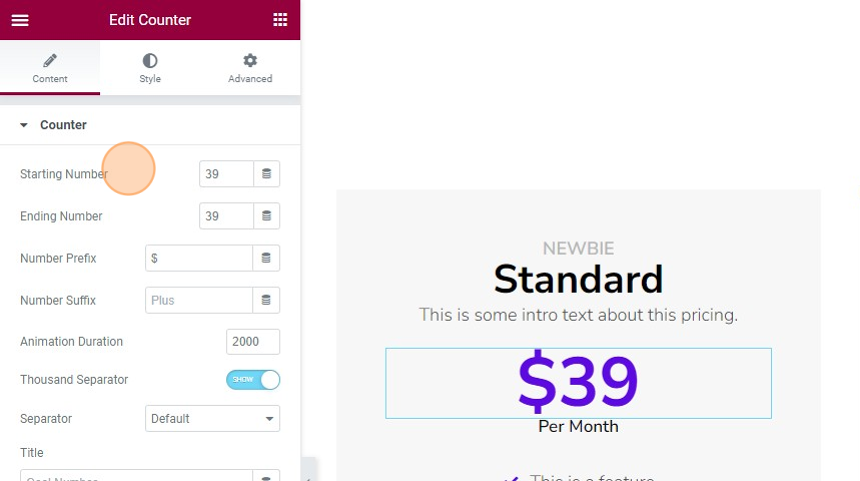
Task: Click the Animation Duration field showing 2000
Action: click(253, 342)
